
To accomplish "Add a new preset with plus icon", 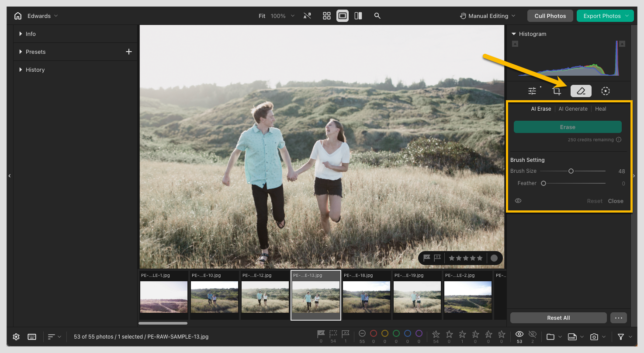I will click(x=129, y=52).
